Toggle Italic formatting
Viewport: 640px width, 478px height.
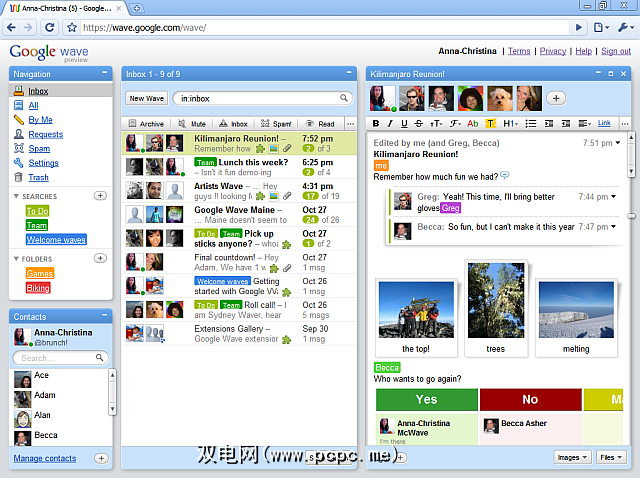click(x=390, y=123)
